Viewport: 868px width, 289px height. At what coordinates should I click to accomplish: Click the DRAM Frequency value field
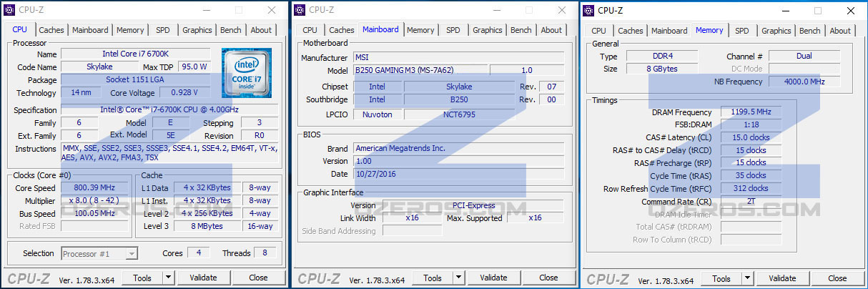click(751, 112)
